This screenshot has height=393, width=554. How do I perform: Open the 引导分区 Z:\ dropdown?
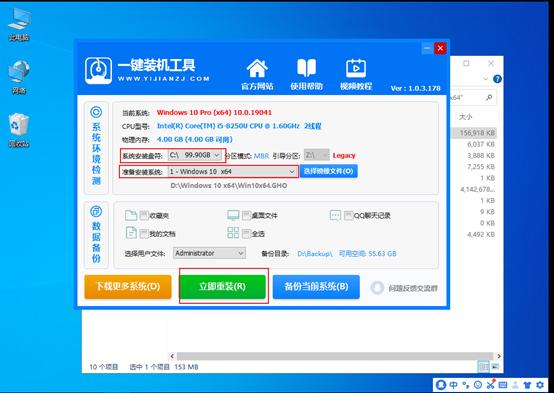(316, 155)
